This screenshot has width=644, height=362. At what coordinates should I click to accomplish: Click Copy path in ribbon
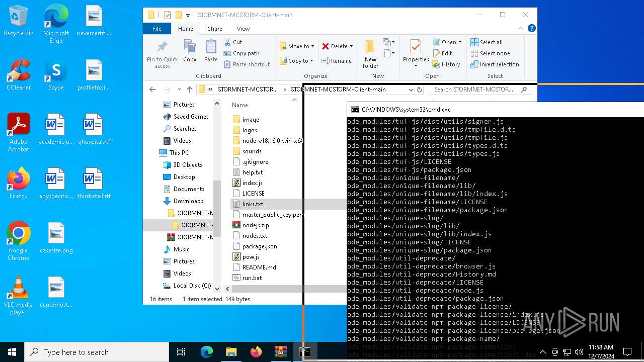point(241,53)
